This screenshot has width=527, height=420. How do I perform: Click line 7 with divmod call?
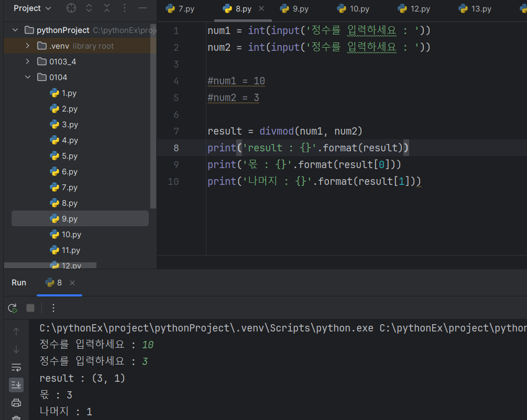pos(284,131)
